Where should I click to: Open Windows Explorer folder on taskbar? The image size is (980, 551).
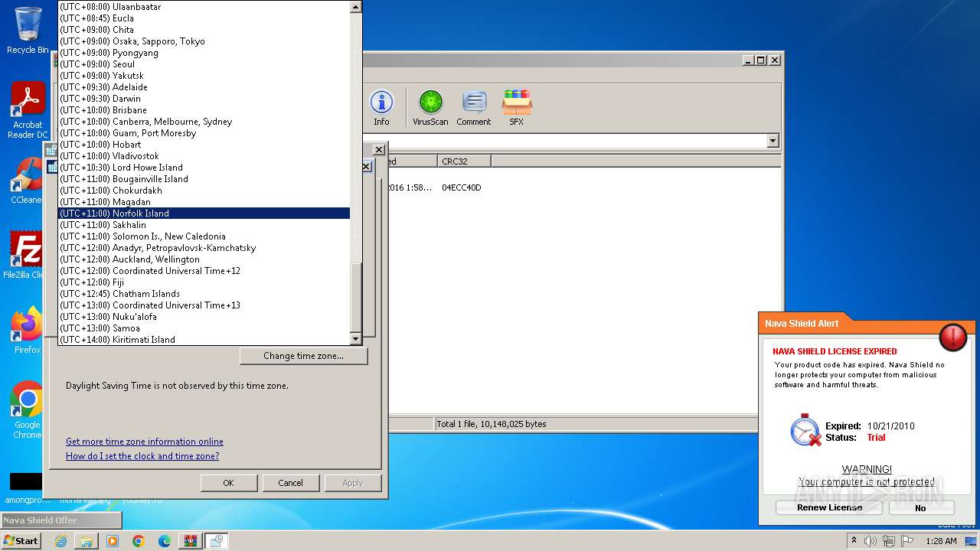(x=87, y=541)
